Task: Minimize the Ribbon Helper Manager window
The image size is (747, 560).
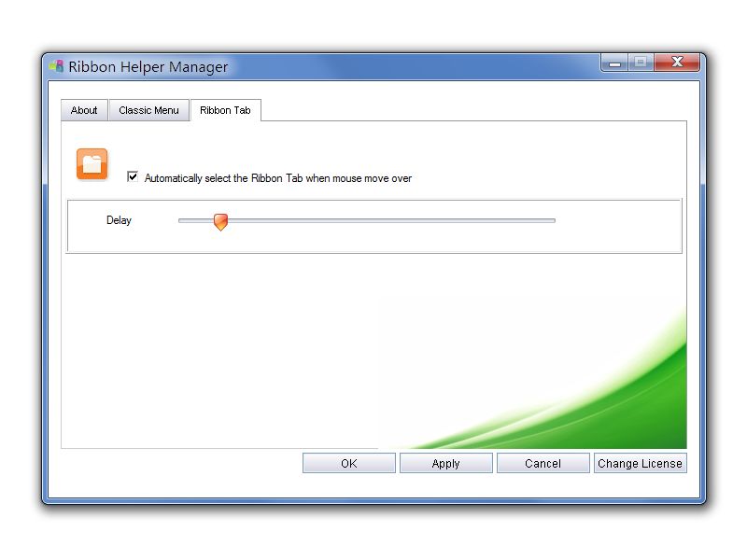Action: pyautogui.click(x=614, y=63)
